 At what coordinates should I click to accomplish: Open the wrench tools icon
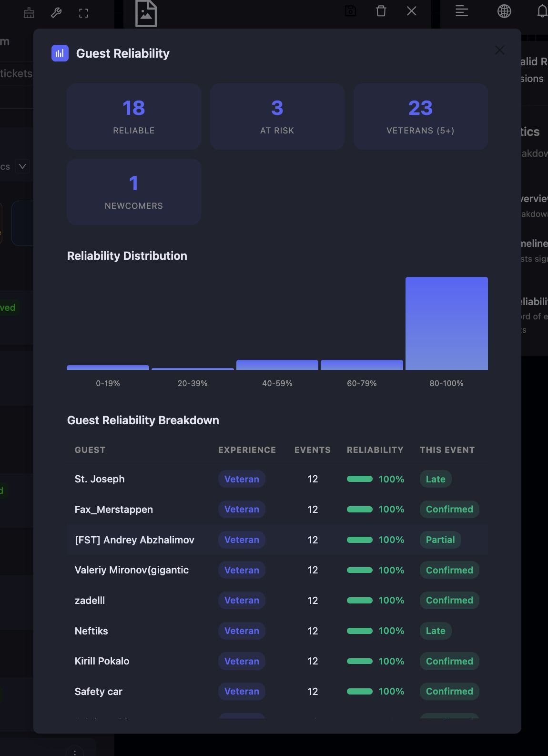point(56,13)
